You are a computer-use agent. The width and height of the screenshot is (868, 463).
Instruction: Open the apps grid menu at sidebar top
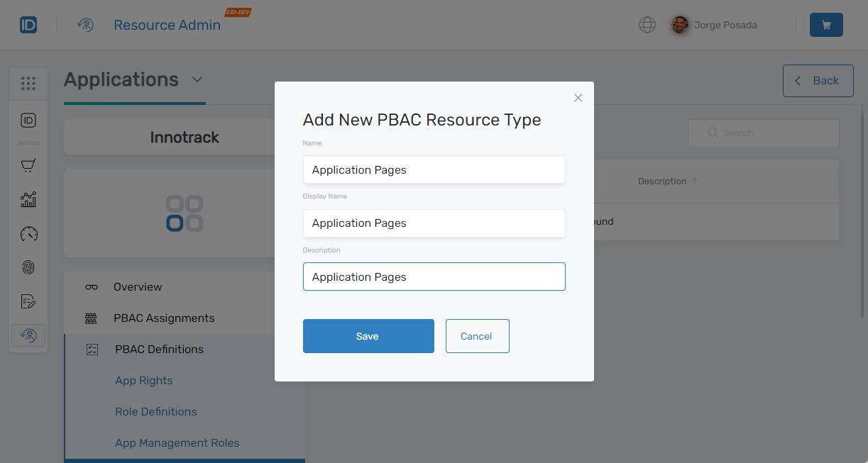coord(28,83)
